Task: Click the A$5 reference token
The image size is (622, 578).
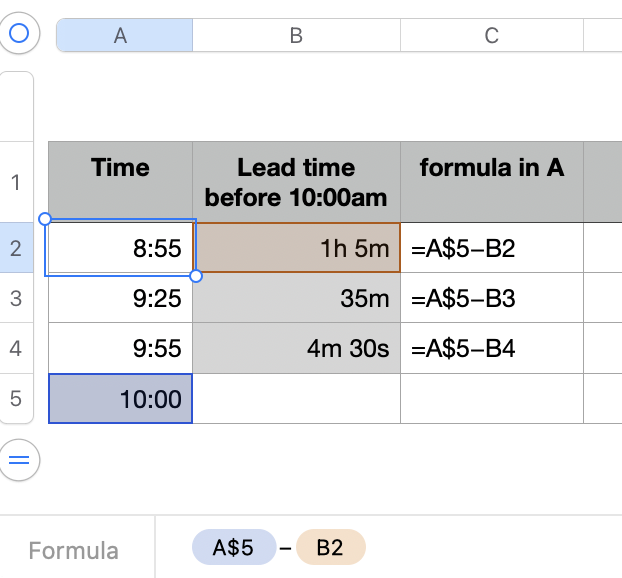Action: (233, 548)
